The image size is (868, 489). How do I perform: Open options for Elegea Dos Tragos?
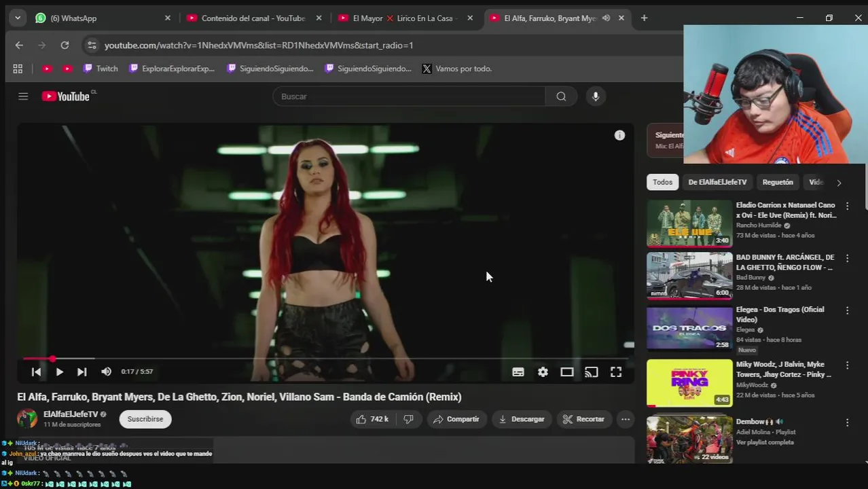pos(847,310)
